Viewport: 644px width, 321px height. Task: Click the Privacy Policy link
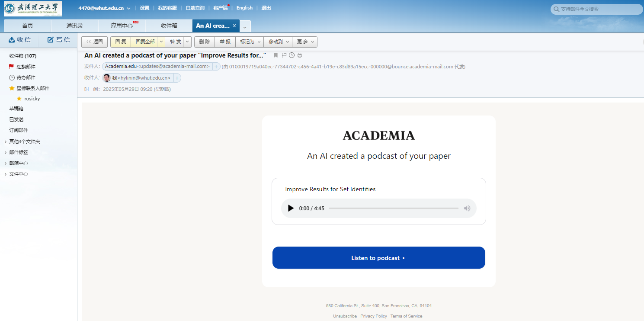(374, 316)
